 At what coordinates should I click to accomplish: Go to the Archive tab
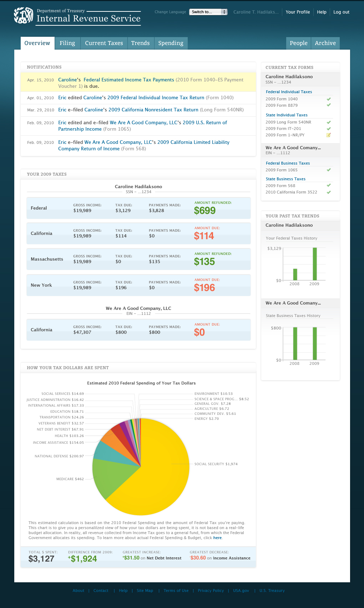(325, 43)
